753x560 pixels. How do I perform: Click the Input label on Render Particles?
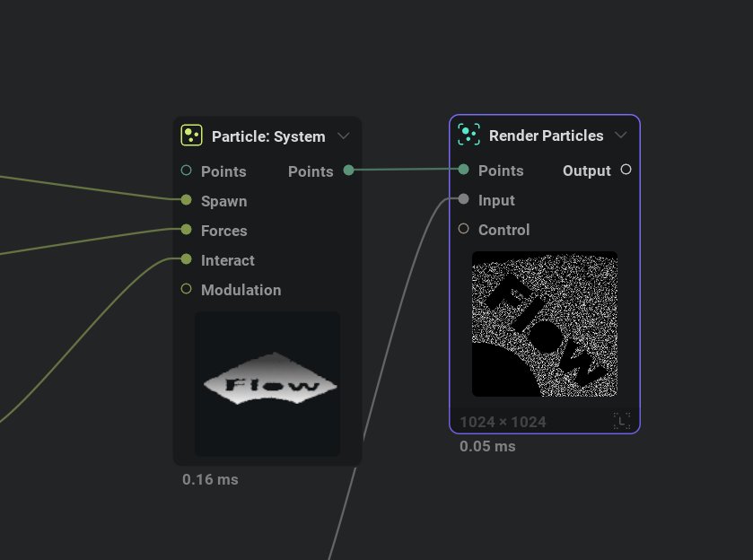[x=496, y=200]
